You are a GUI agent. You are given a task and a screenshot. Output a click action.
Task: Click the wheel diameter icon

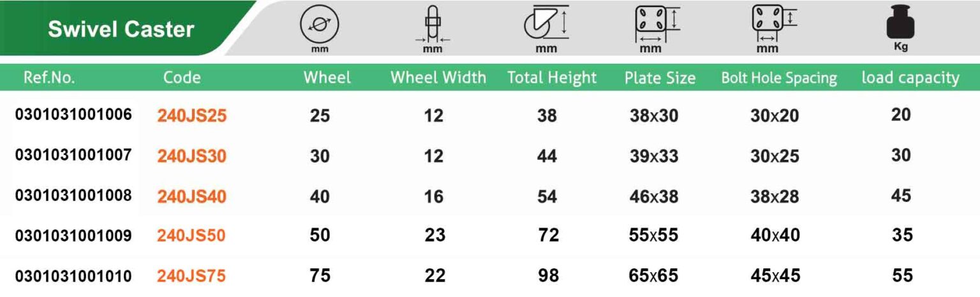click(319, 24)
